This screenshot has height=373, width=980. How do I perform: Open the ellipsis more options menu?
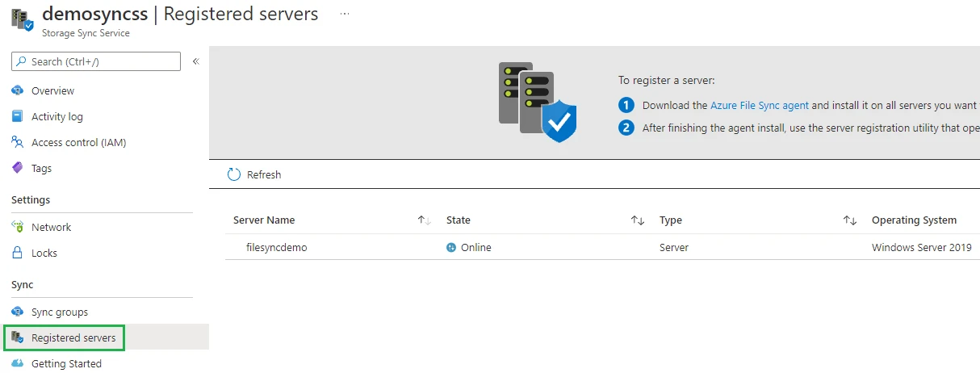[x=346, y=15]
